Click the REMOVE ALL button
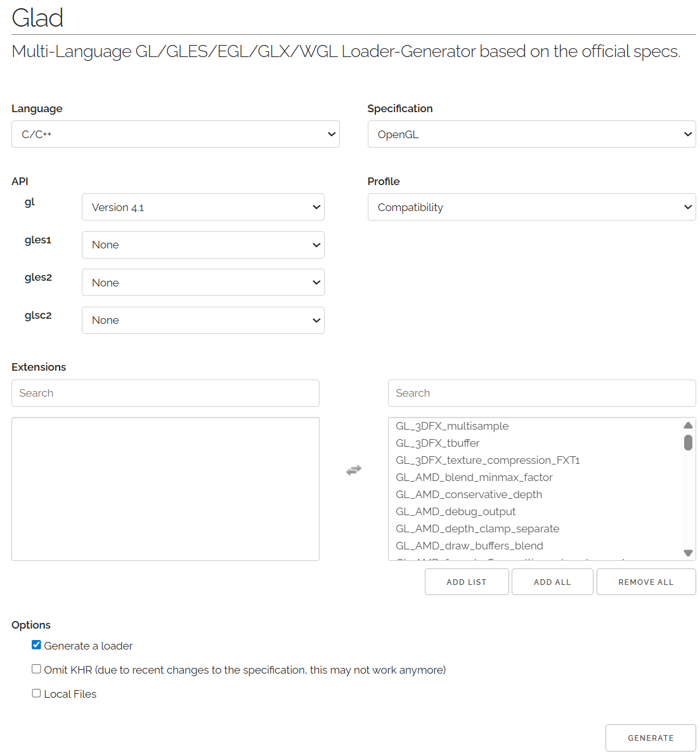Viewport: 700px width, 756px height. pyautogui.click(x=645, y=582)
